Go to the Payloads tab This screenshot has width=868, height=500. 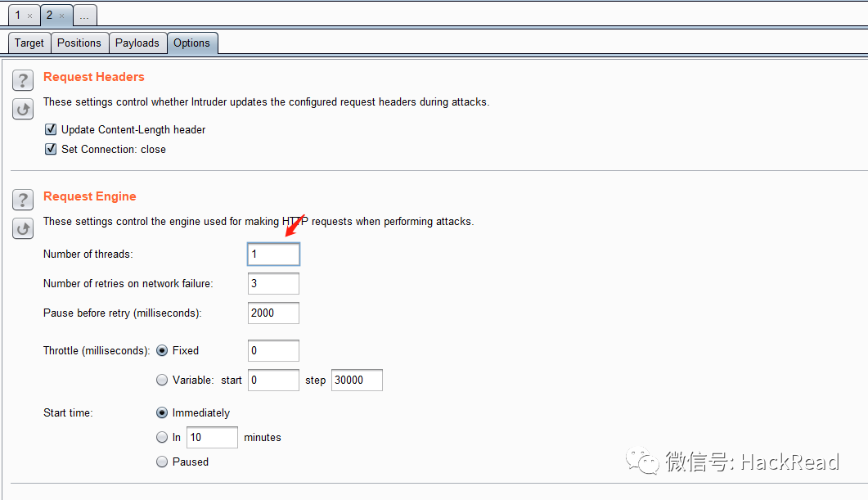click(137, 43)
